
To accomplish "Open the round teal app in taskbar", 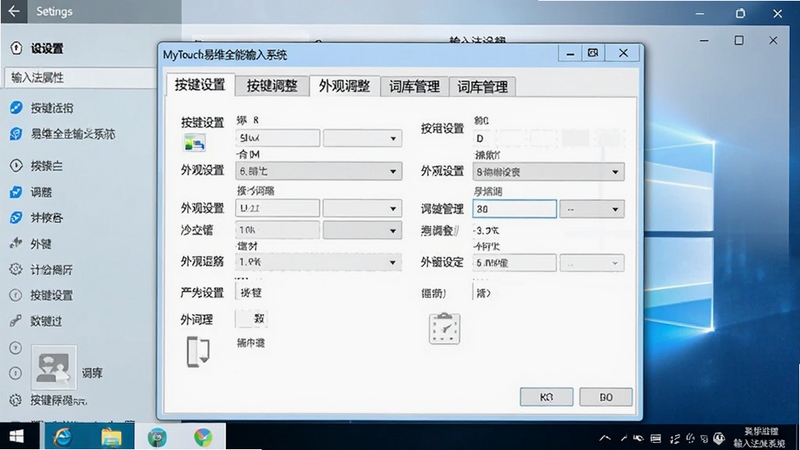I will tap(157, 437).
